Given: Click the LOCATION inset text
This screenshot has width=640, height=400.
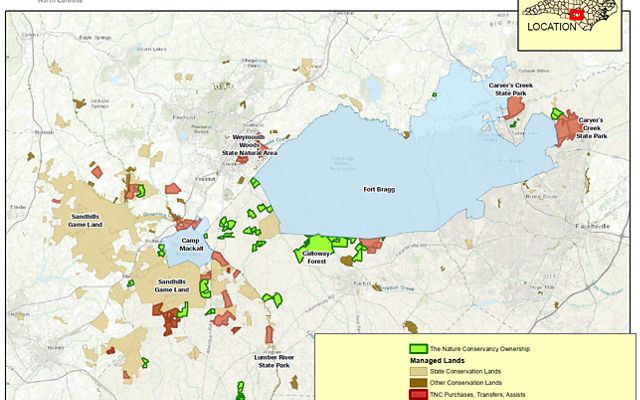Looking at the screenshot, I should (x=550, y=27).
